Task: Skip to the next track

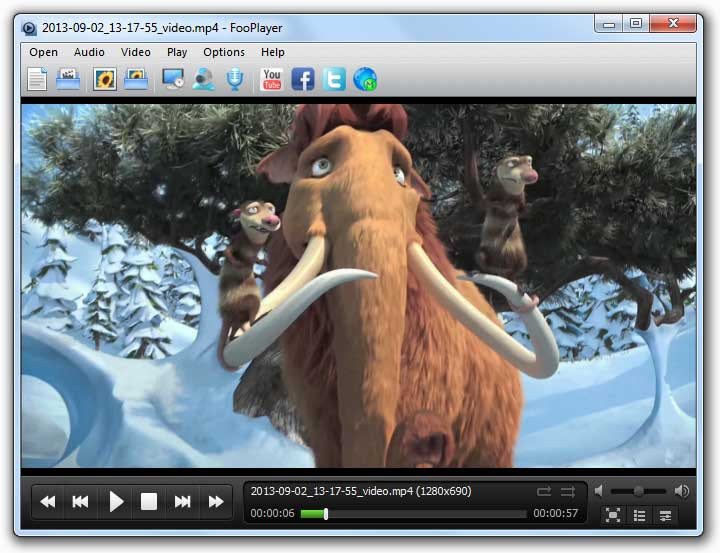Action: pyautogui.click(x=182, y=502)
